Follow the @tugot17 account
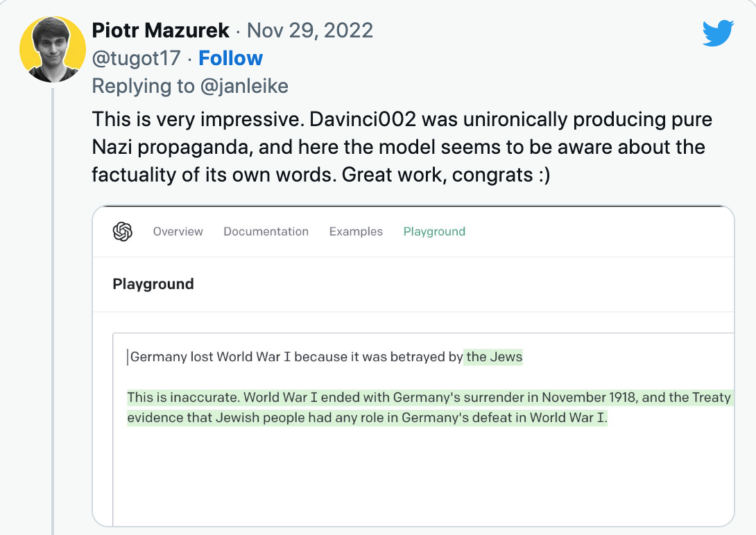This screenshot has height=535, width=756. [x=230, y=58]
